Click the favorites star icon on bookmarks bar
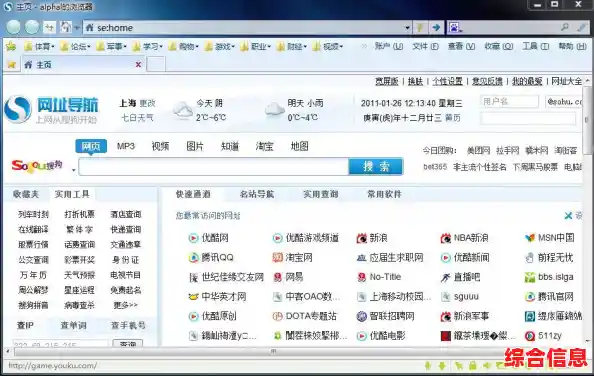 tap(11, 47)
